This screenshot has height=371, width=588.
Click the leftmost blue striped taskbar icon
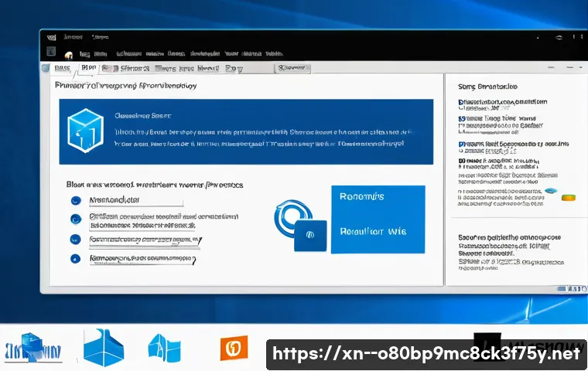[x=32, y=349]
